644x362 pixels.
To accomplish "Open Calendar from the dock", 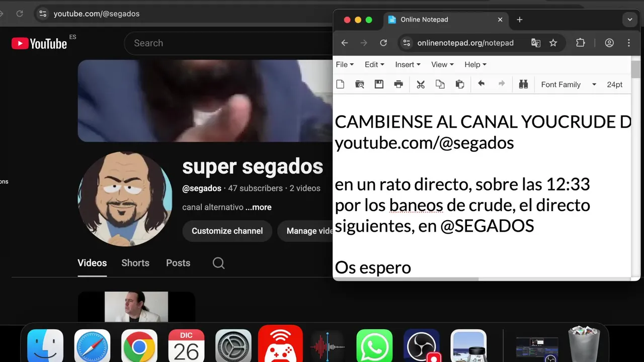I will click(x=186, y=347).
